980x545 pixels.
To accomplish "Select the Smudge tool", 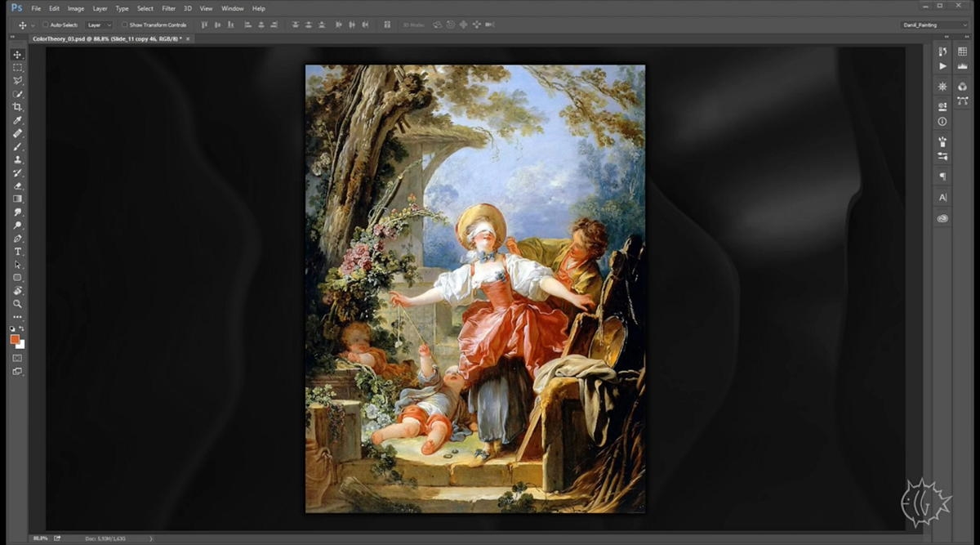I will (x=17, y=212).
